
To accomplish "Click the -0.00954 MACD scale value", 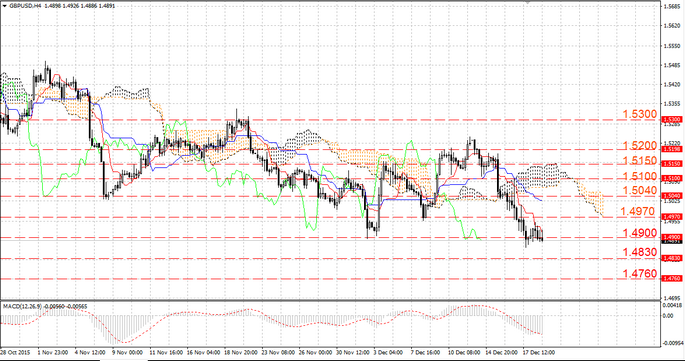I will pyautogui.click(x=673, y=344).
